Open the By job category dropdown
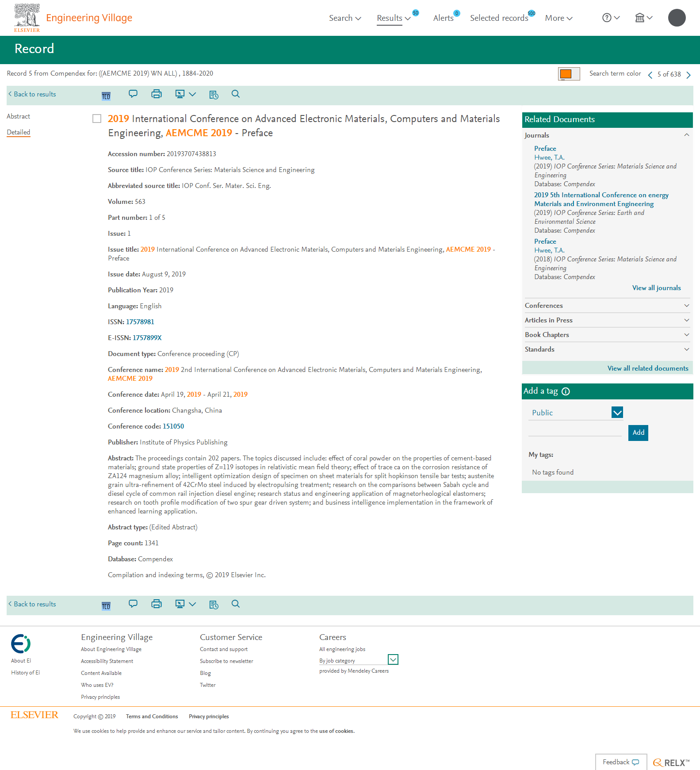This screenshot has width=700, height=770. coord(359,660)
